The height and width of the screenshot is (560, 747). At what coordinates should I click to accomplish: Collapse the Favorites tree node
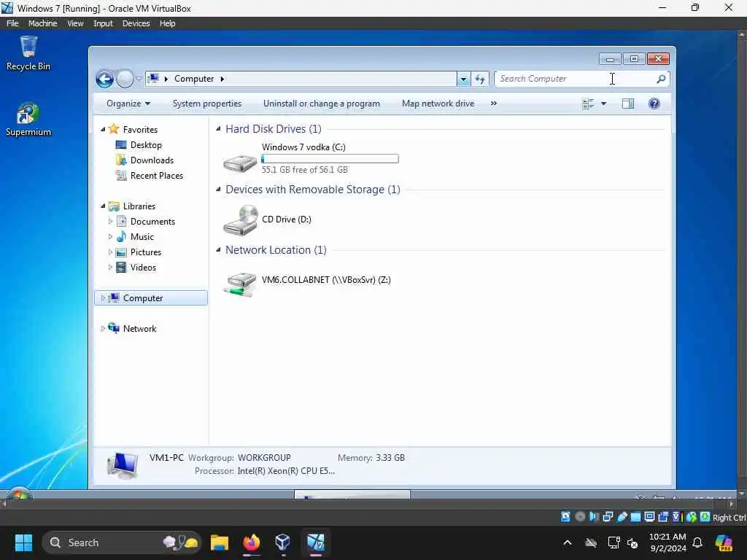coord(102,130)
